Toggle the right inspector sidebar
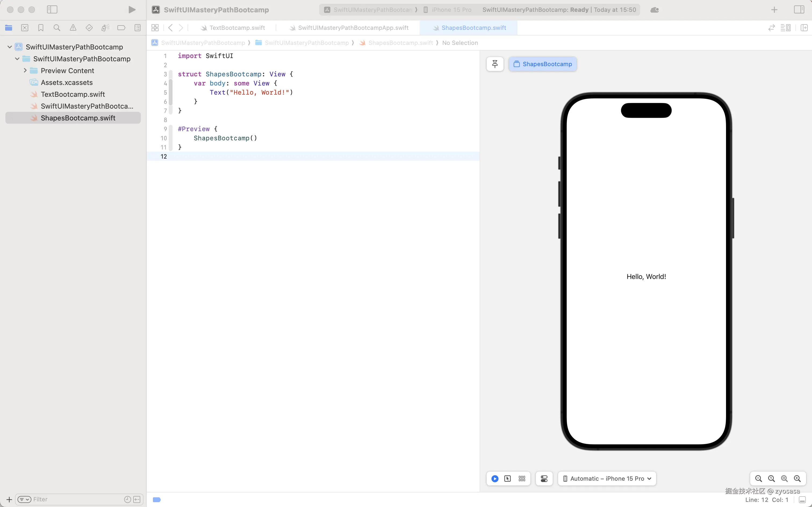Image resolution: width=812 pixels, height=507 pixels. [x=799, y=10]
